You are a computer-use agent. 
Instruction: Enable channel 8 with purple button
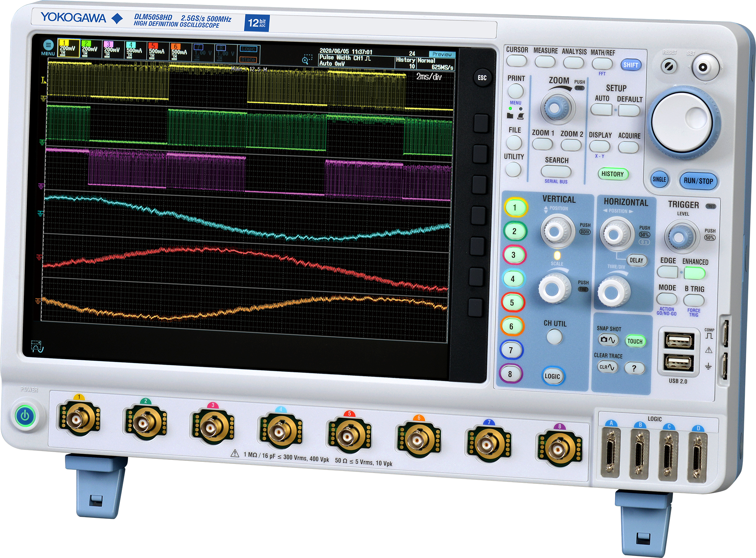[510, 374]
